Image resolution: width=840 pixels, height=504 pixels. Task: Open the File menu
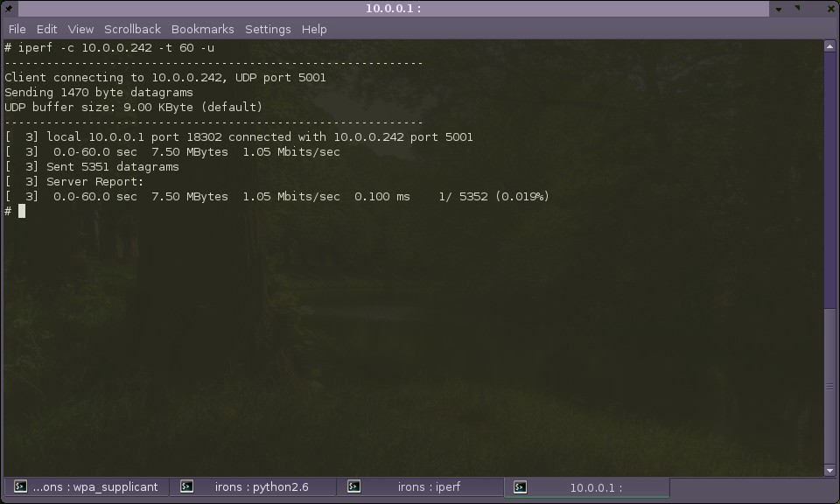point(17,30)
